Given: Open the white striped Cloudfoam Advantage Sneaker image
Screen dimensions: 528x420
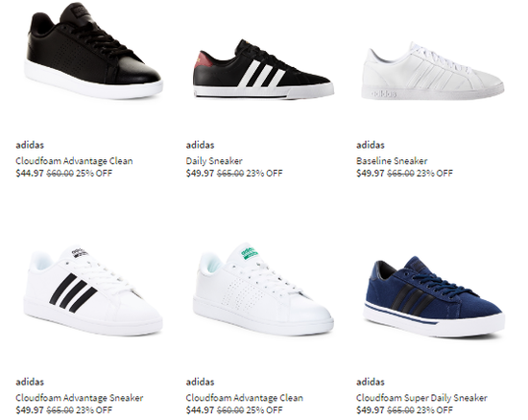Looking at the screenshot, I should (93, 291).
